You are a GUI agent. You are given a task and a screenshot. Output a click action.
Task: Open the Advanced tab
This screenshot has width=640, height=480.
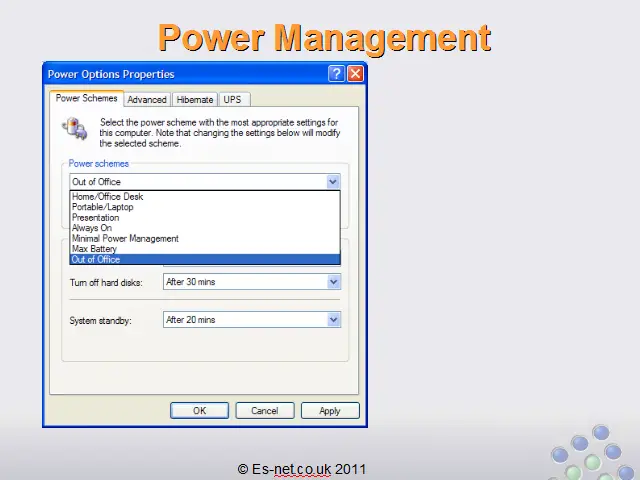click(x=147, y=100)
